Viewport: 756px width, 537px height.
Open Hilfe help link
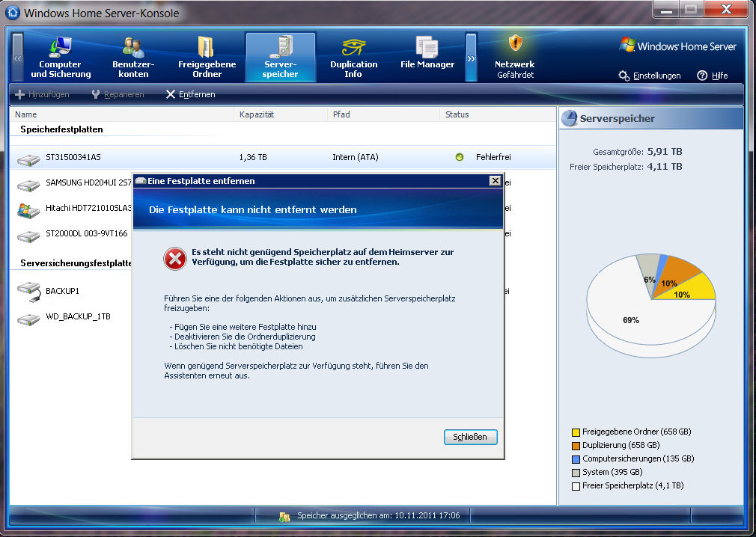pyautogui.click(x=712, y=76)
